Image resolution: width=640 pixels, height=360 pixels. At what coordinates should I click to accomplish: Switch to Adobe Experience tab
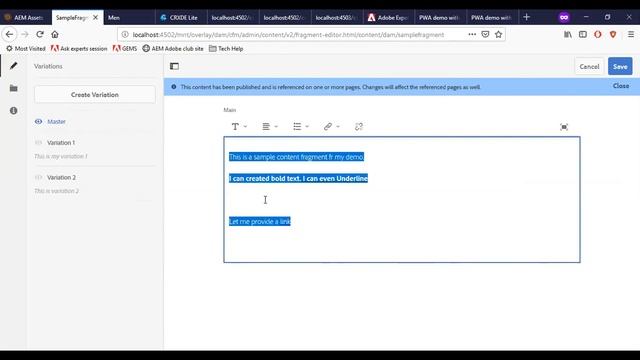388,18
